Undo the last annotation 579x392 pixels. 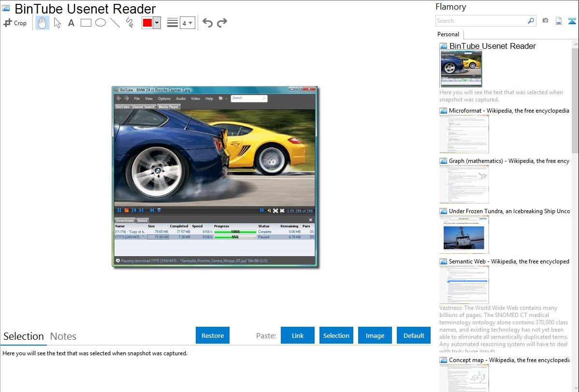207,23
